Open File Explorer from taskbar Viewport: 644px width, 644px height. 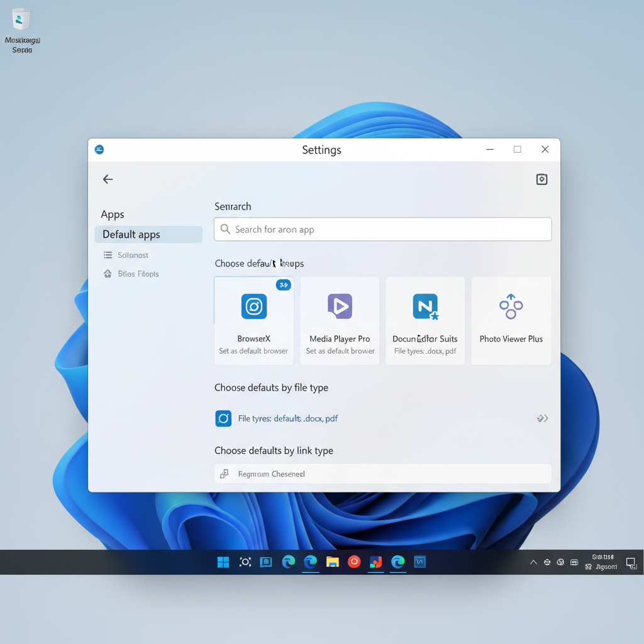pos(332,562)
